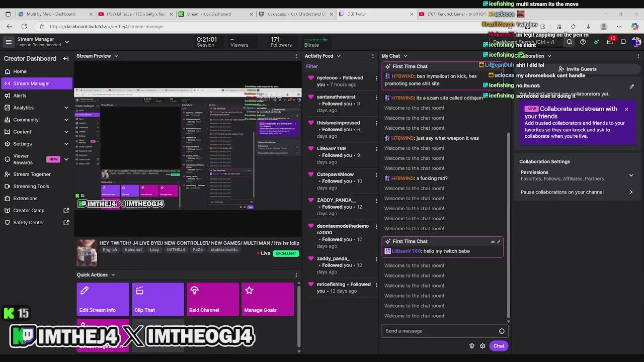The image size is (644, 362).
Task: Open the Alerts sidebar page
Action: [20, 96]
